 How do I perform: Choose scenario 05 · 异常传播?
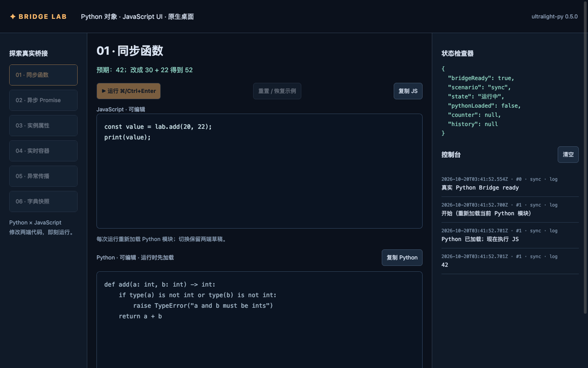(43, 176)
